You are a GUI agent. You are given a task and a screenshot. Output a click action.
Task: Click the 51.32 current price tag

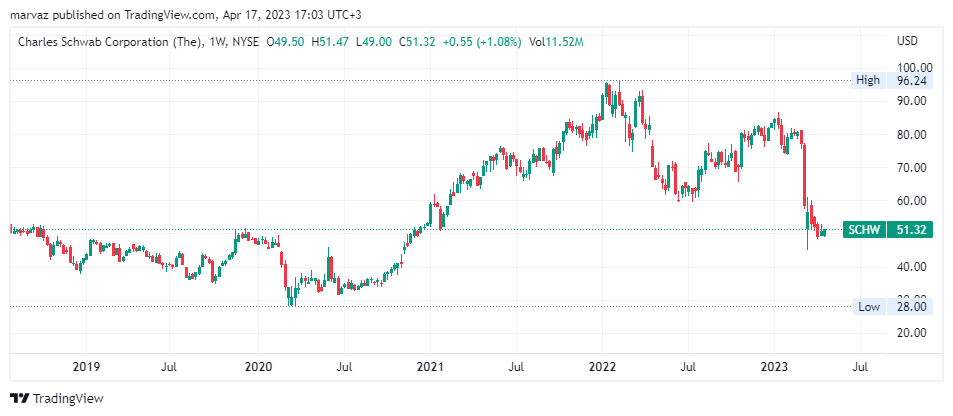coord(909,230)
